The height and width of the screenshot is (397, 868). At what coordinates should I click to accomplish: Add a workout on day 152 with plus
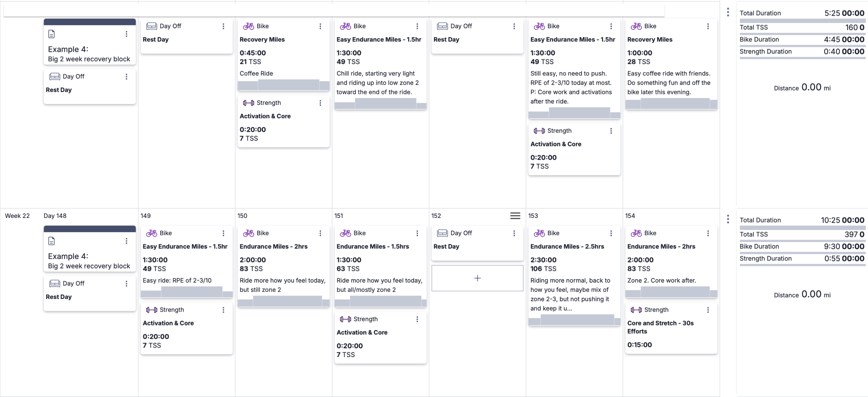click(x=477, y=278)
